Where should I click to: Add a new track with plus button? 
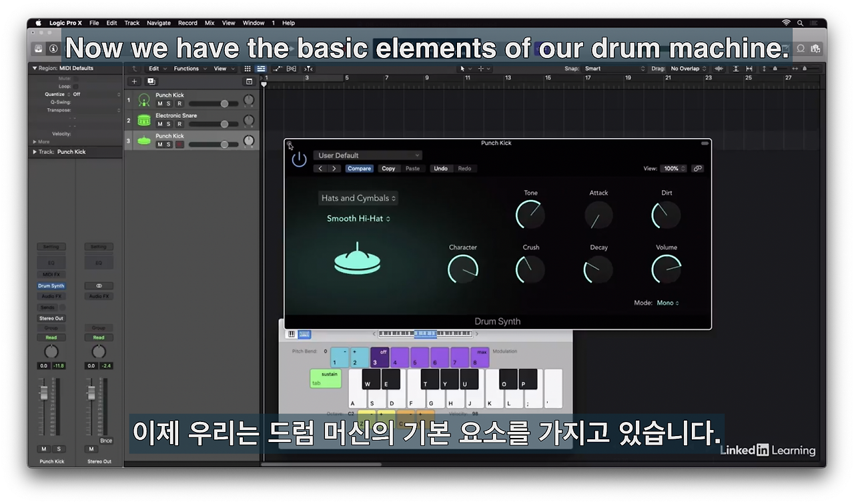134,81
